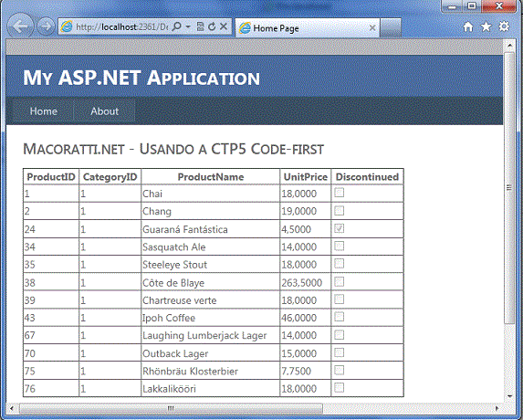Go back with the browser Back arrow
The image size is (523, 420).
coord(20,26)
